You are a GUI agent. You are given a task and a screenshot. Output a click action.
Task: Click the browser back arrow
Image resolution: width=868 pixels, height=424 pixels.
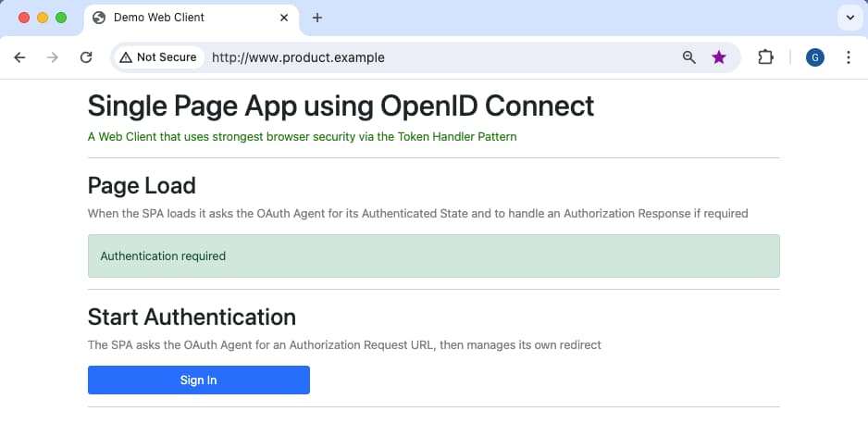(19, 57)
